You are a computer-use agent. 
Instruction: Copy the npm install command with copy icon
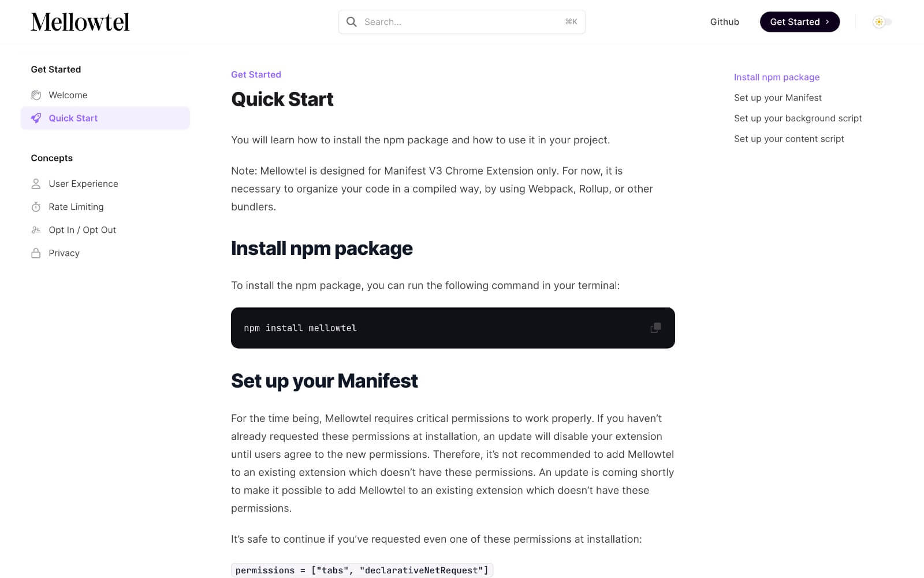[x=655, y=327]
